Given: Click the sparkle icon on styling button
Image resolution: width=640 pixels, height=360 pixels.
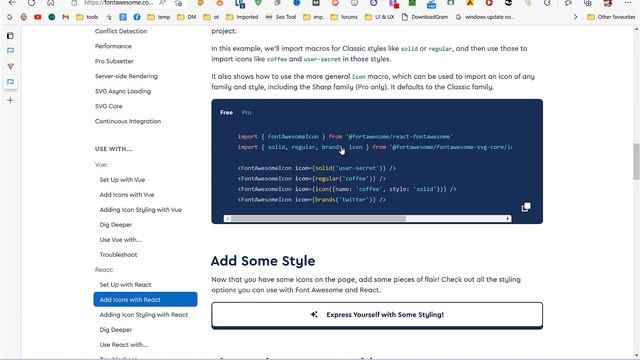Looking at the screenshot, I should (313, 314).
